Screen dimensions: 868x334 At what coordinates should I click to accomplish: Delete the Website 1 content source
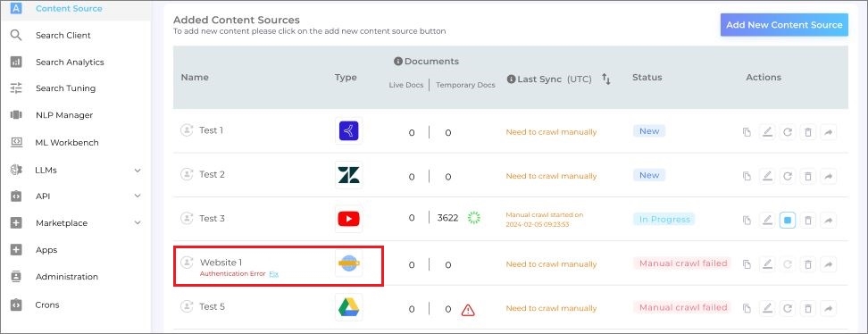click(x=807, y=264)
